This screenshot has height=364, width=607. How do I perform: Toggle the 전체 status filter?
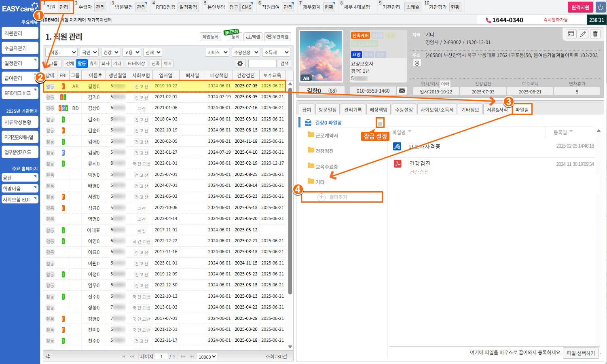pyautogui.click(x=70, y=63)
